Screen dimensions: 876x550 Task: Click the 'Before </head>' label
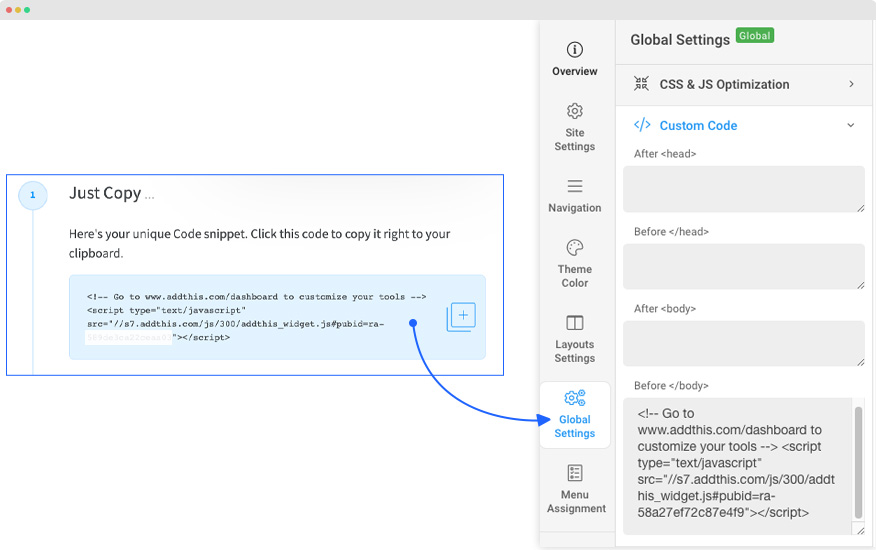point(671,231)
